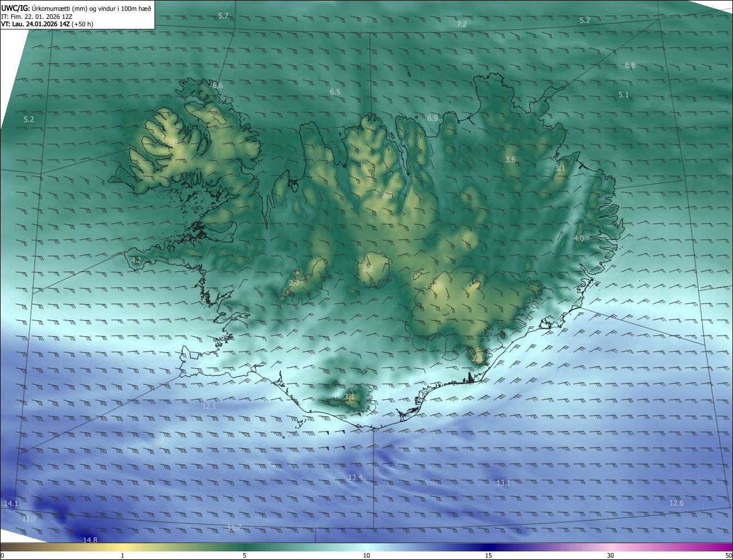Click the 13.4 value label
The height and width of the screenshot is (560, 733).
(356, 478)
